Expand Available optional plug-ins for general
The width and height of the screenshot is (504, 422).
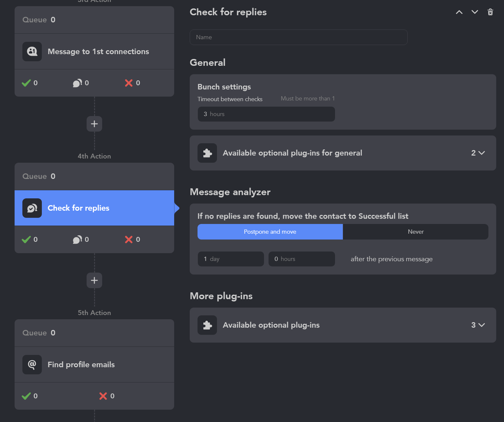pos(478,153)
